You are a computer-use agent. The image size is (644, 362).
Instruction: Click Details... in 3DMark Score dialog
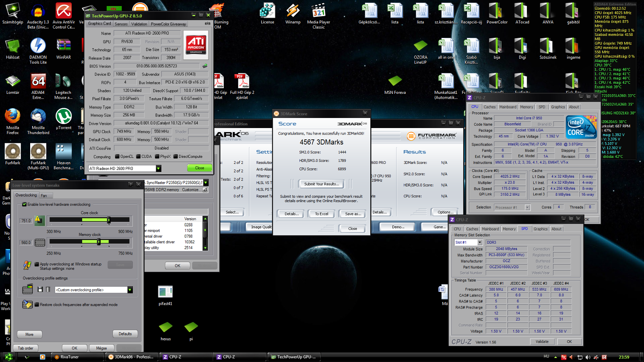click(291, 214)
